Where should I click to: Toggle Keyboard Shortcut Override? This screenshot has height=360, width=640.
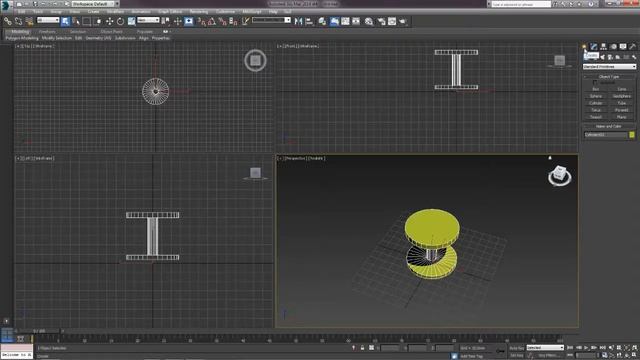pyautogui.click(x=189, y=21)
